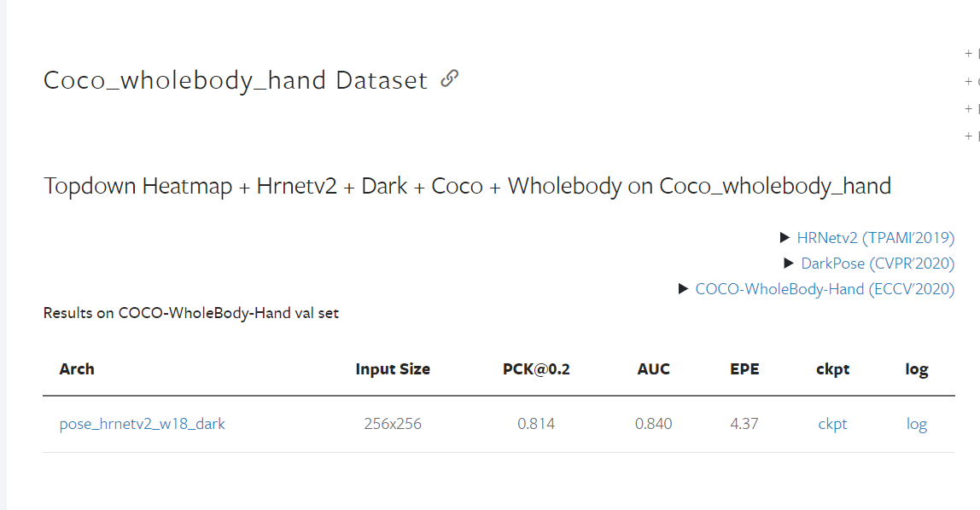Expand the DarkPose (CVPR'2020) citation
Viewport: 980px width, 510px height.
(878, 264)
